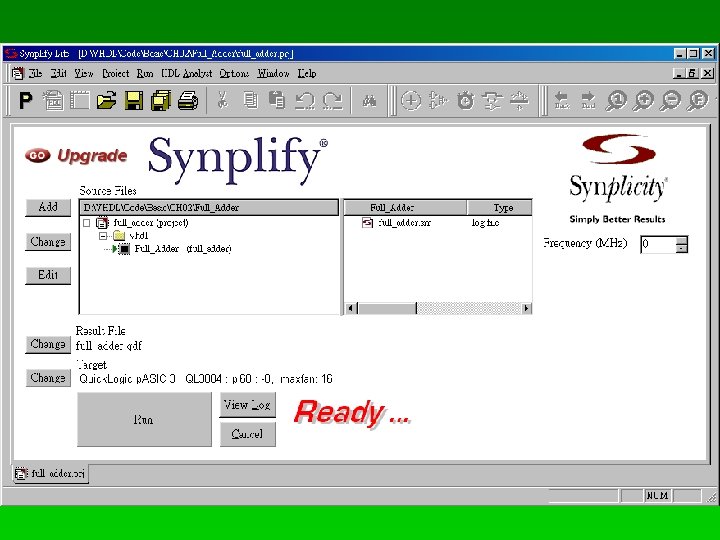Click the New Project 'P' toolbar icon
720x540 pixels.
[x=25, y=101]
